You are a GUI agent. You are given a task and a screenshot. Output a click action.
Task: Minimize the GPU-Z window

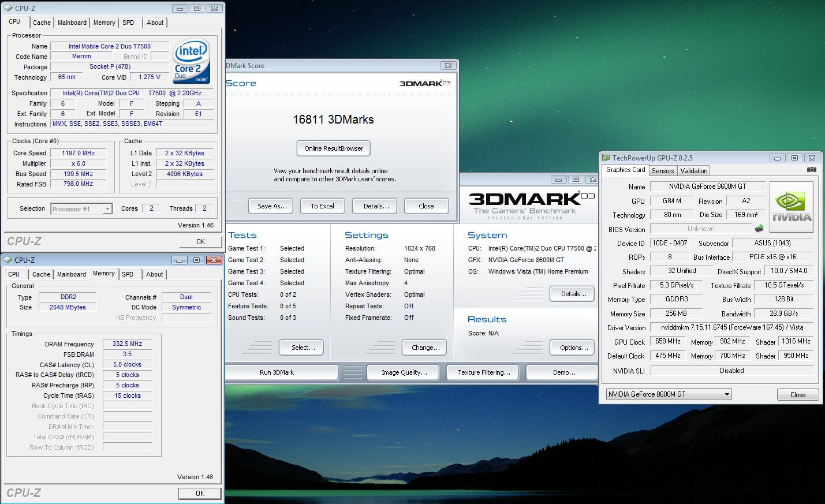coord(778,158)
